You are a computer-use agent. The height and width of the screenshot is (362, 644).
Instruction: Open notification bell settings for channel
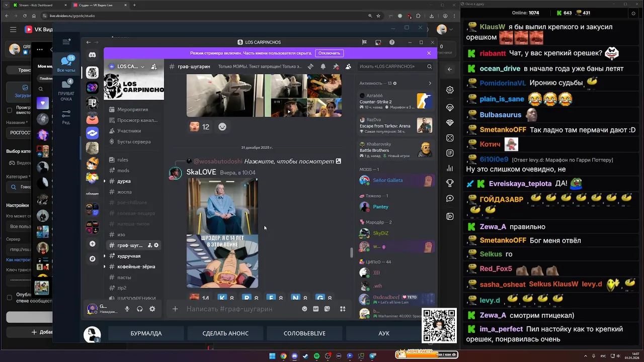pyautogui.click(x=323, y=66)
